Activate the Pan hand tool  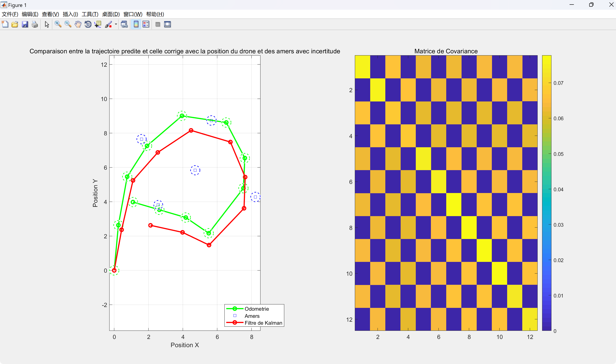click(x=78, y=24)
